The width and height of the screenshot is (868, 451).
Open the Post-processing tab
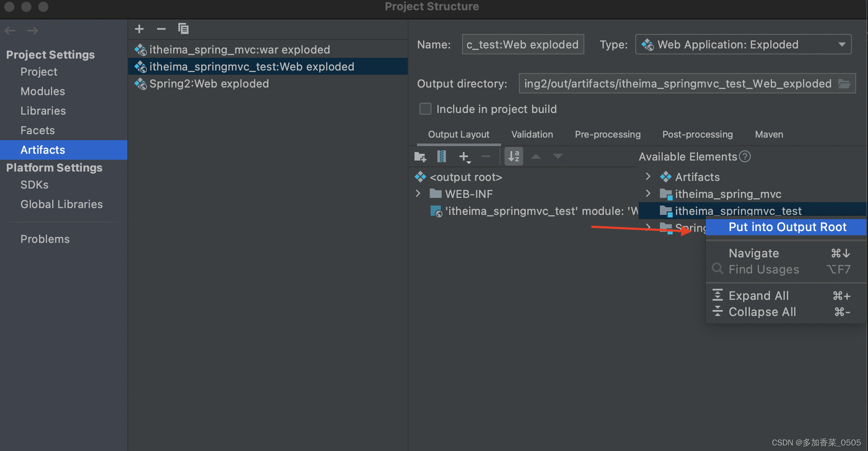(698, 135)
